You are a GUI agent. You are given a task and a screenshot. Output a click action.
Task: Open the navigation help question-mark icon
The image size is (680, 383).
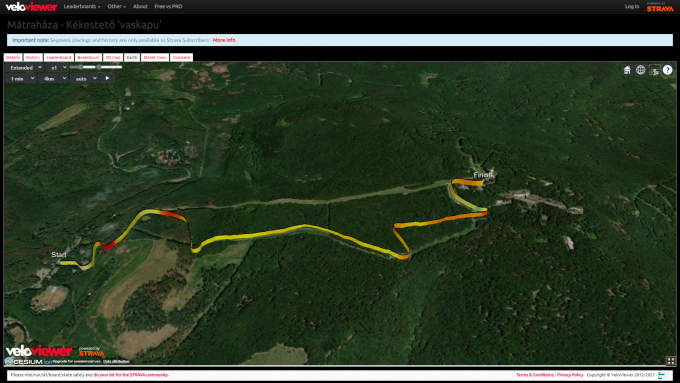click(667, 70)
